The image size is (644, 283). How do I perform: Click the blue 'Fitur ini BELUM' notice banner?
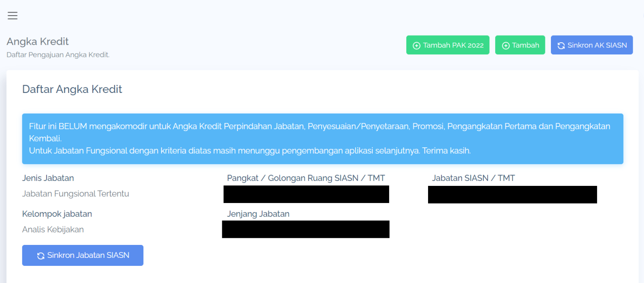322,139
